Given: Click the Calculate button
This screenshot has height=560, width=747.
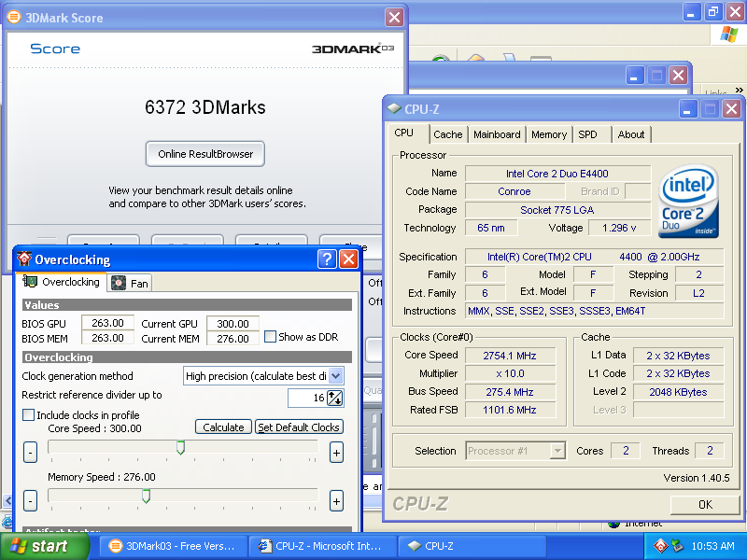Looking at the screenshot, I should coord(223,427).
